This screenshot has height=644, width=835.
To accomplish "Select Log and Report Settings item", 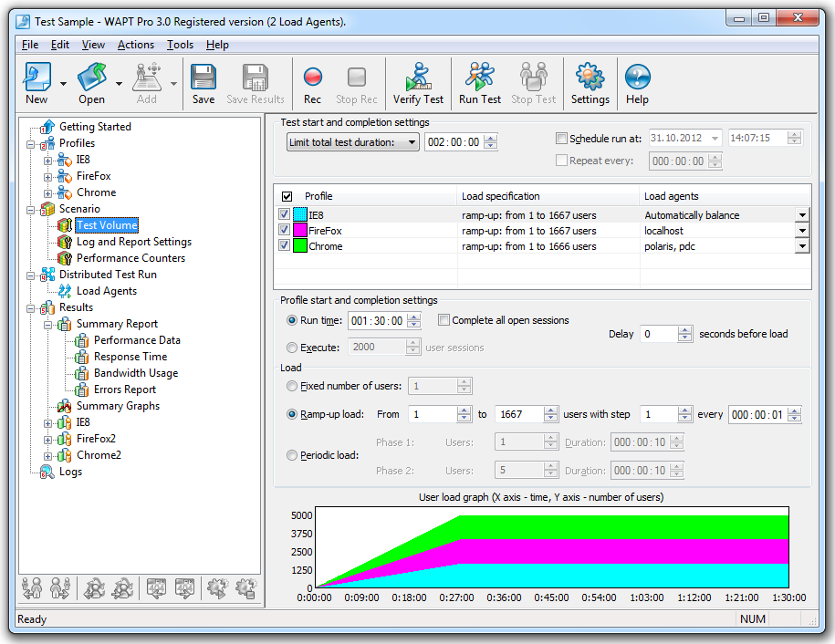I will pos(133,242).
